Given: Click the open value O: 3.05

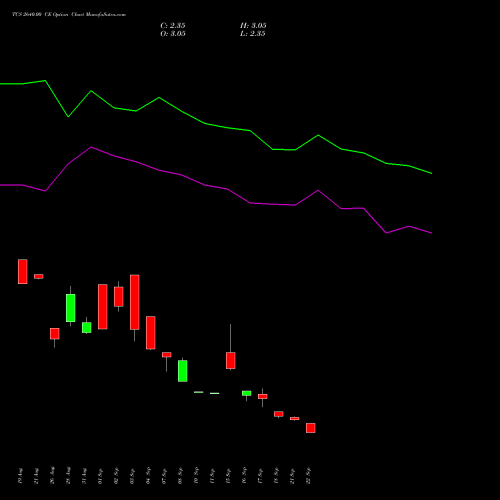Looking at the screenshot, I should [173, 34].
